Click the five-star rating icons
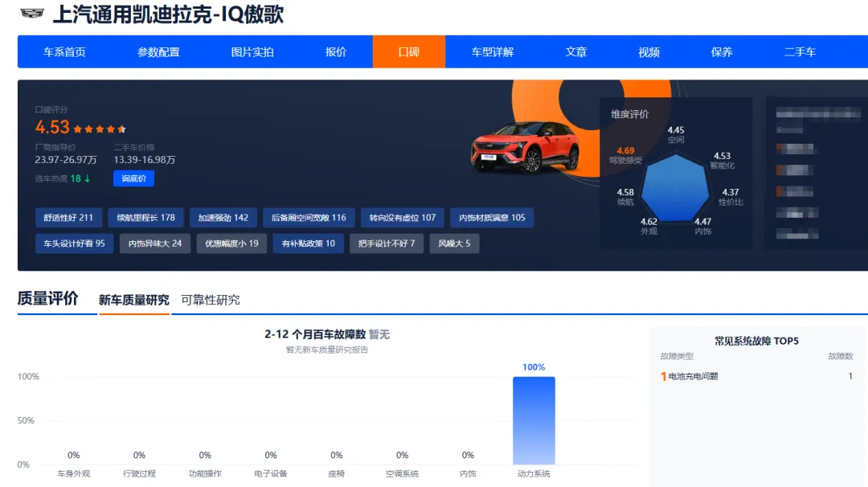 pos(100,129)
